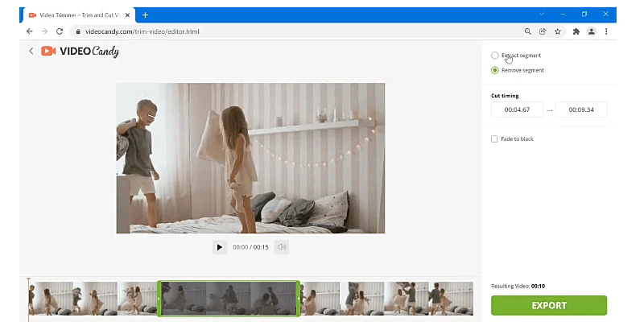This screenshot has width=644, height=322.
Task: Click the green EXPORT button
Action: [x=549, y=306]
